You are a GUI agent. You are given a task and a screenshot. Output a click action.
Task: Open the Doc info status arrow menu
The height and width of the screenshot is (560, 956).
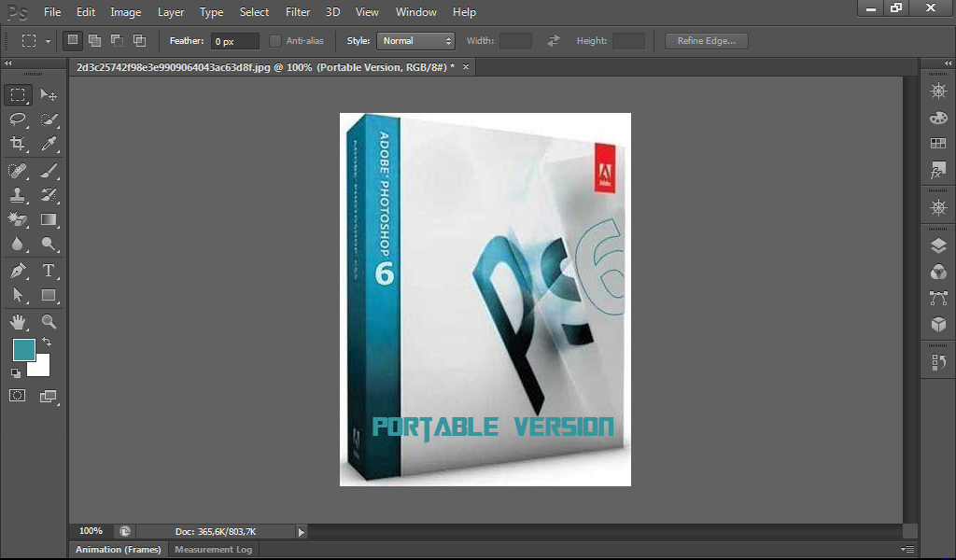pos(302,532)
